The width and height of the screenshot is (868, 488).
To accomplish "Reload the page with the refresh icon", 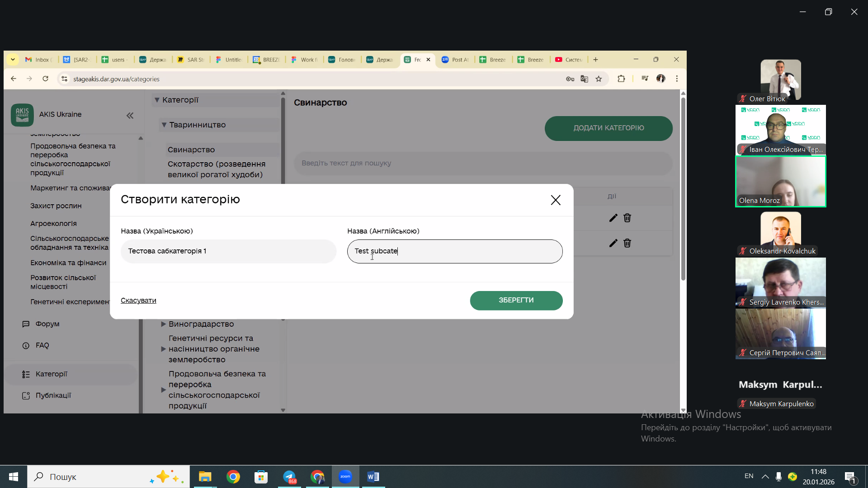I will (45, 79).
